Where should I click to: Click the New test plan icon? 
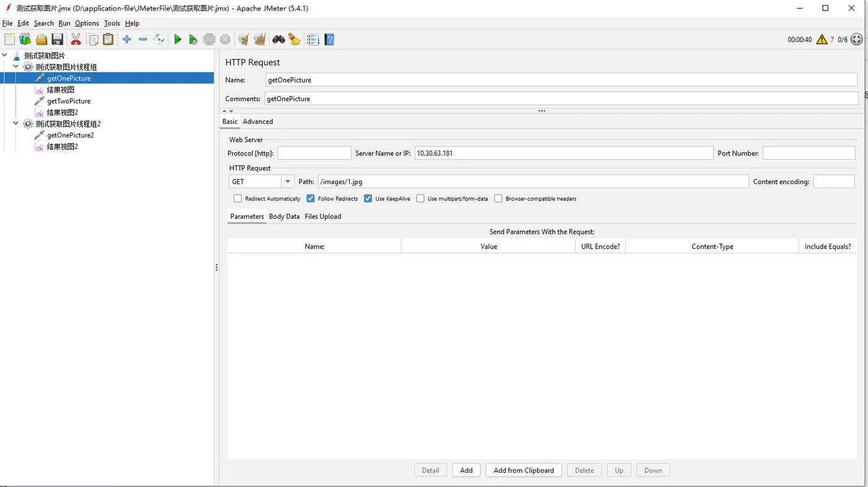coord(9,40)
